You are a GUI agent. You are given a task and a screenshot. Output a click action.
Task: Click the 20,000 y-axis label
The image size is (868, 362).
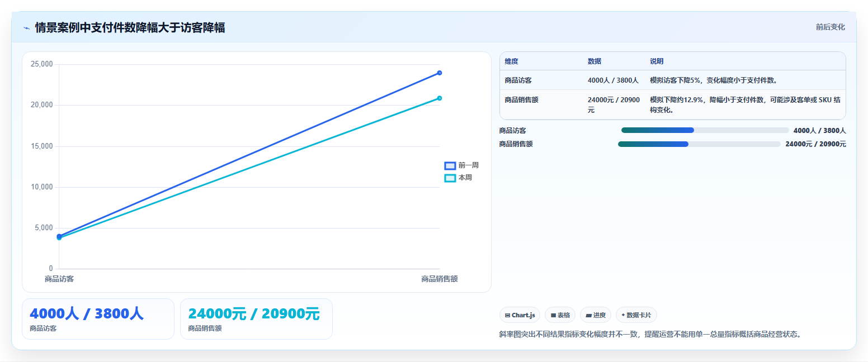click(42, 105)
